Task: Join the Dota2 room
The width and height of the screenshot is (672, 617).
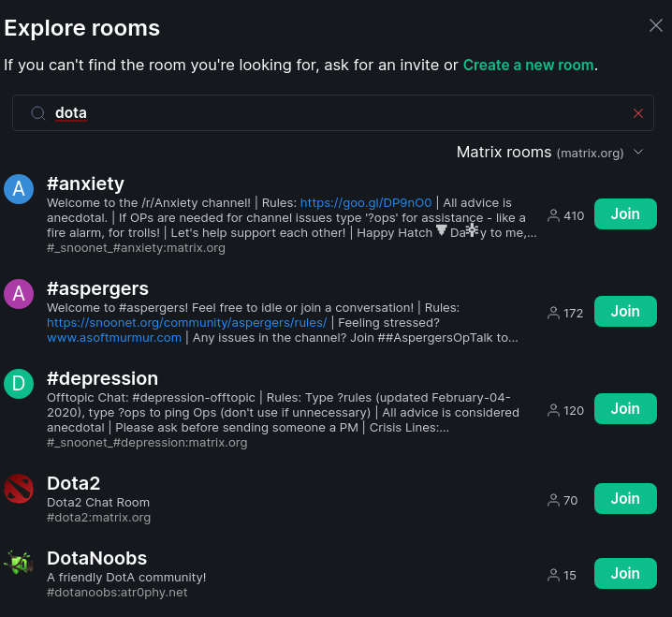Action: [x=625, y=499]
